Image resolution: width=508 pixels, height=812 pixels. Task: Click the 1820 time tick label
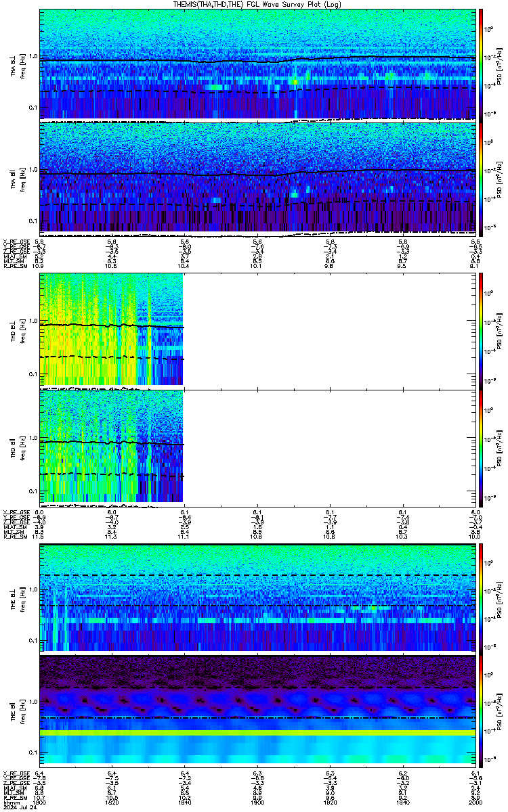112,802
